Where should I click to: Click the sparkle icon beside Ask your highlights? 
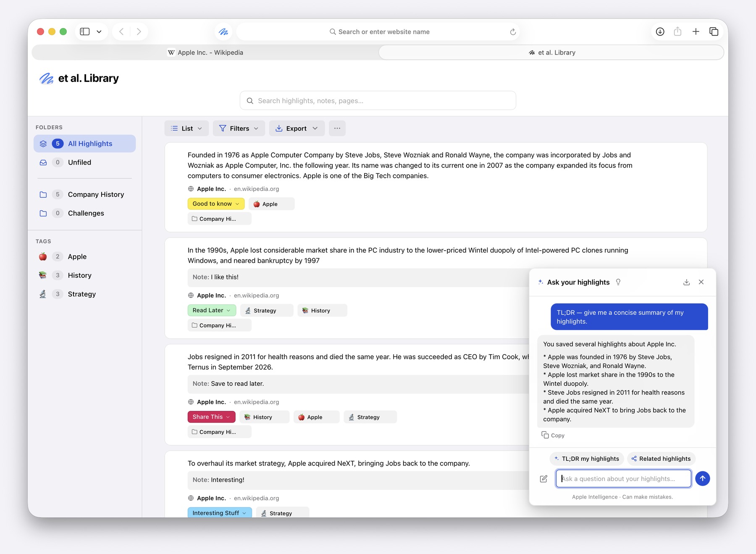(x=541, y=282)
